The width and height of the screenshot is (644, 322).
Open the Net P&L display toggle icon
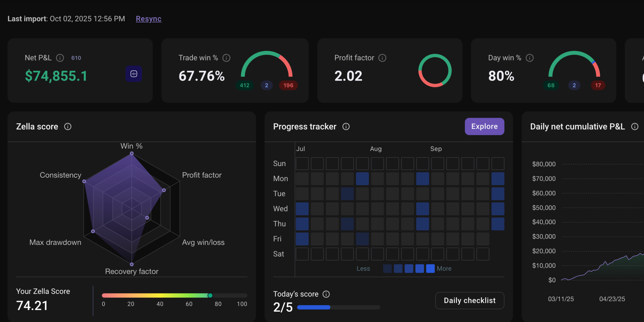coord(134,74)
